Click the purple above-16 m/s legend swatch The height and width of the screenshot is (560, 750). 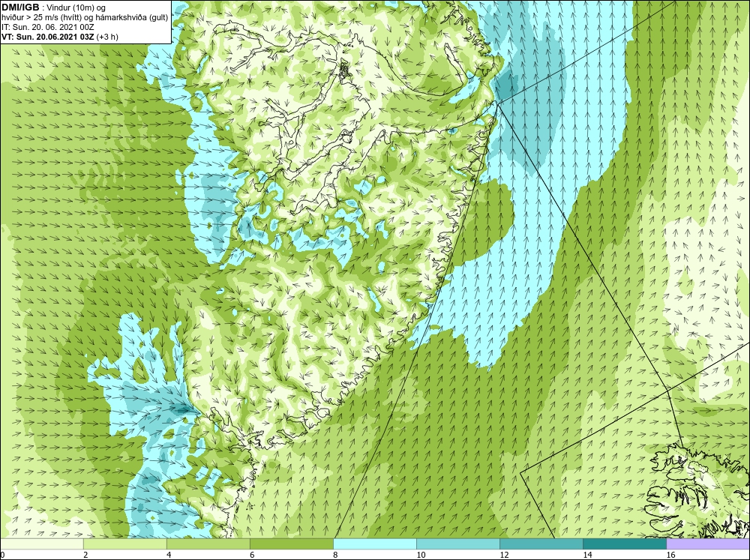[708, 544]
